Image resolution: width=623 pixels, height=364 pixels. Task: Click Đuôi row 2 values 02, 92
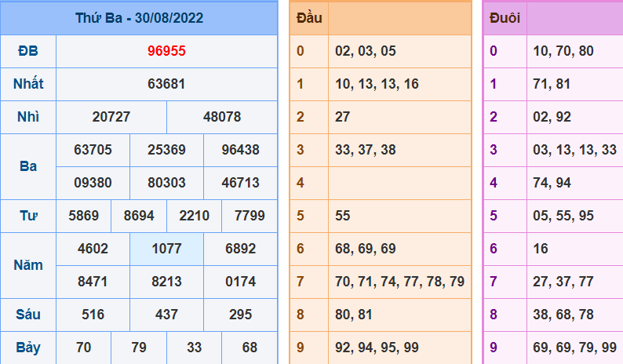(x=552, y=117)
